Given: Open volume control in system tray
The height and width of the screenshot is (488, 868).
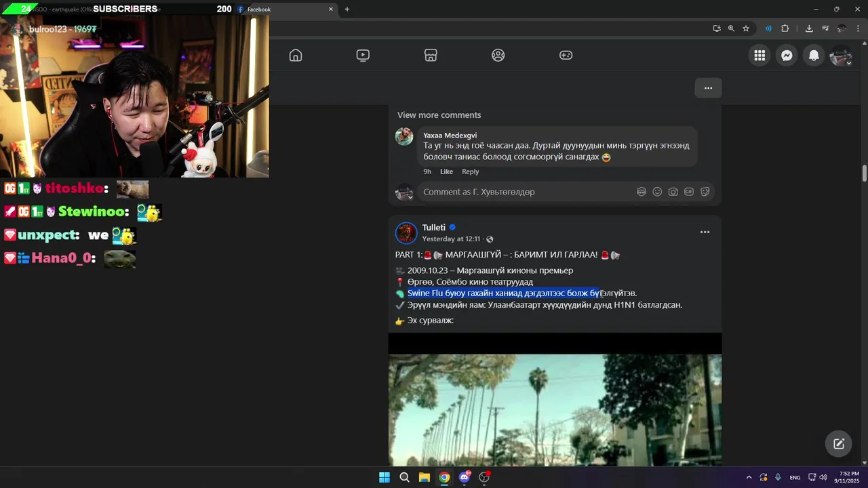Looking at the screenshot, I should click(823, 477).
